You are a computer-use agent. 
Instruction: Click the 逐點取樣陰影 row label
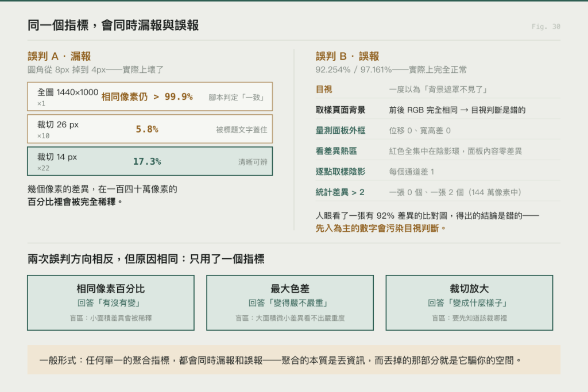pyautogui.click(x=341, y=172)
